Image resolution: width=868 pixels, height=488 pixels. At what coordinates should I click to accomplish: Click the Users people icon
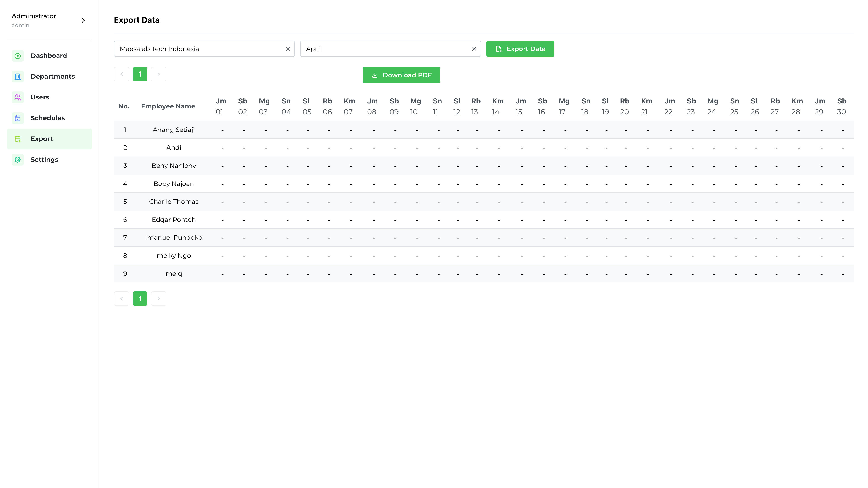coord(18,97)
